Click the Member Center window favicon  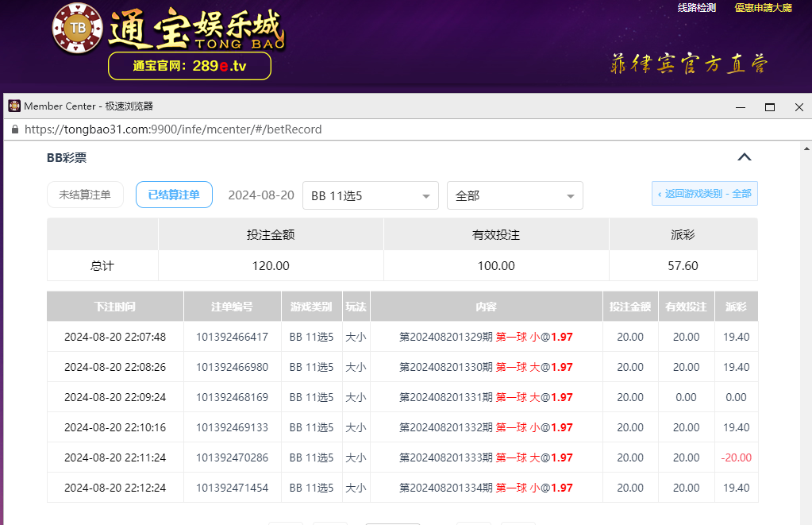pos(14,106)
